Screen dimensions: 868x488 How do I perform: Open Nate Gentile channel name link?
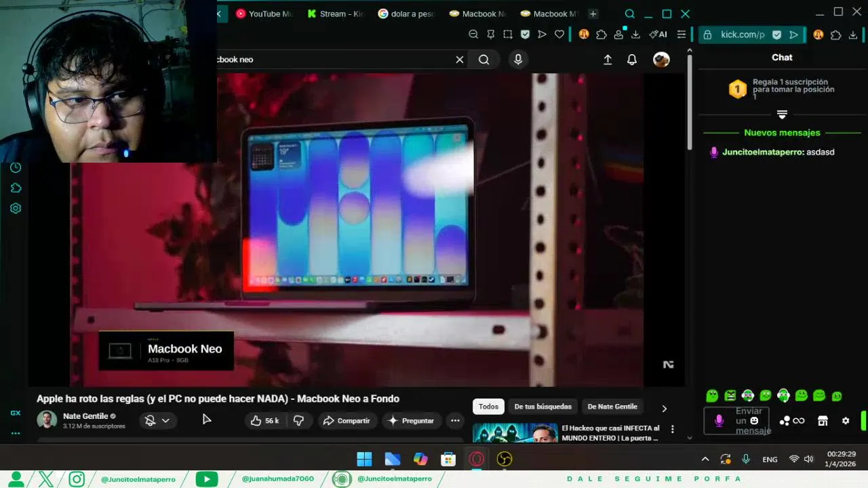click(x=85, y=416)
